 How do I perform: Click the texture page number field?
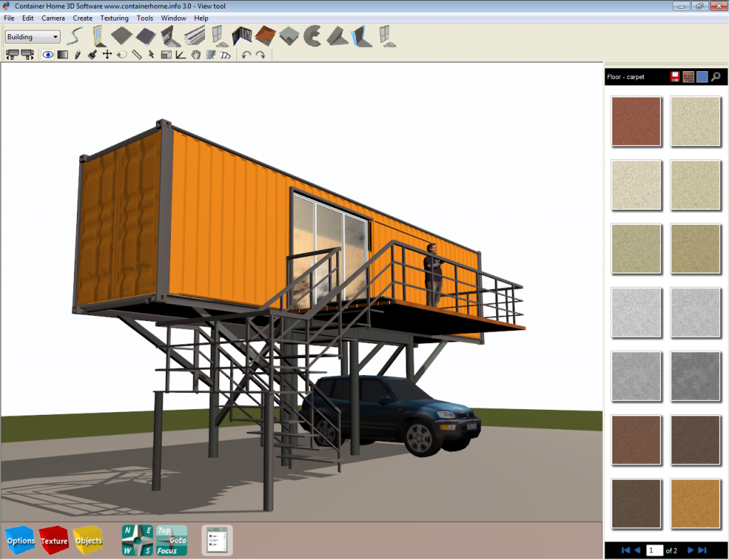(654, 550)
